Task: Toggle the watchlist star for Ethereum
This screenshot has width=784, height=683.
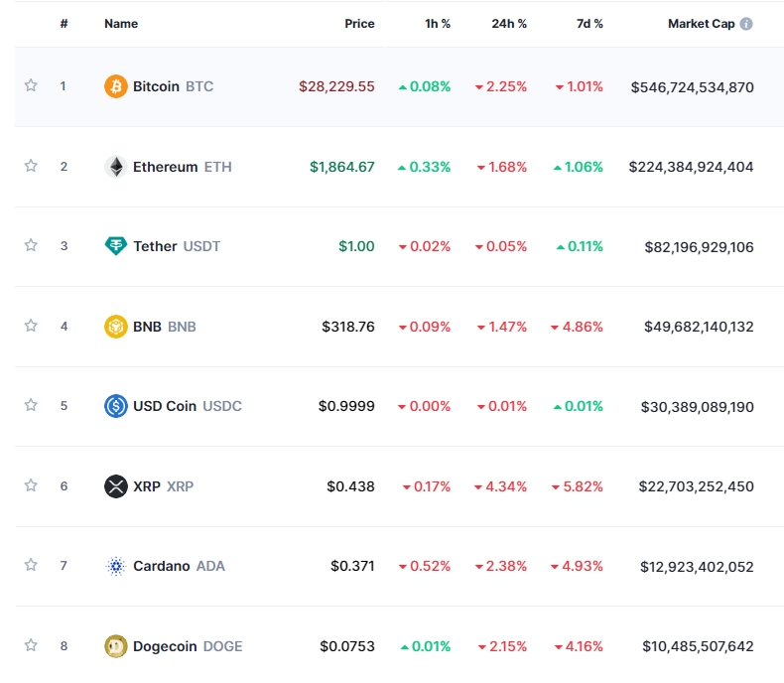Action: [31, 167]
